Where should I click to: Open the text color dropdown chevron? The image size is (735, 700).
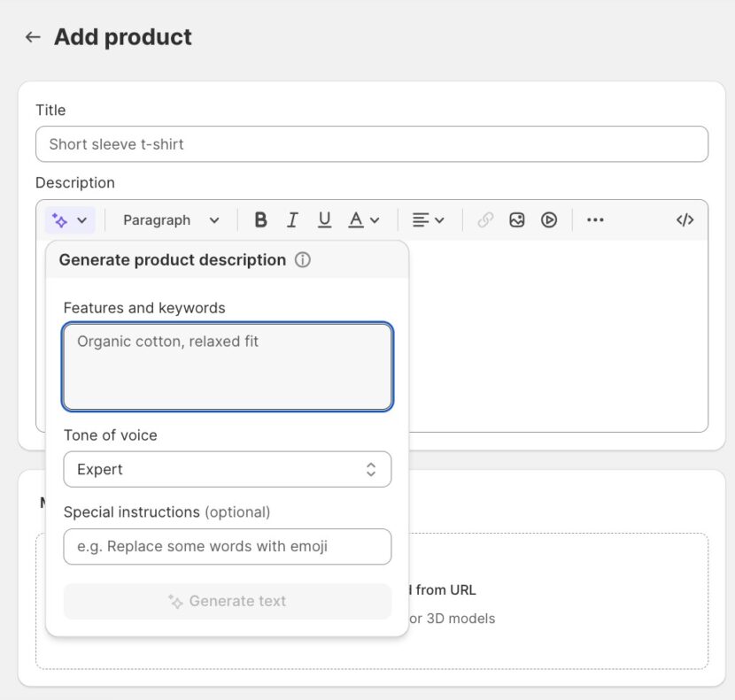[x=373, y=219]
